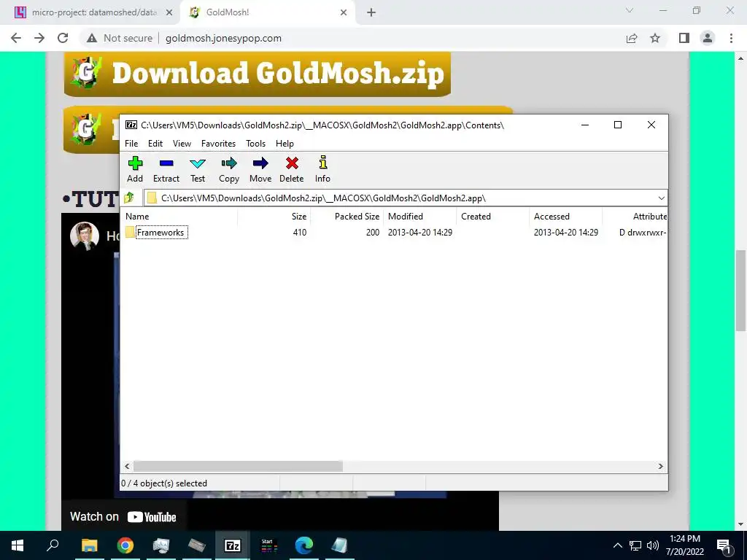Click Chrome icon in taskbar
Screen dimensions: 747x560
(x=125, y=545)
